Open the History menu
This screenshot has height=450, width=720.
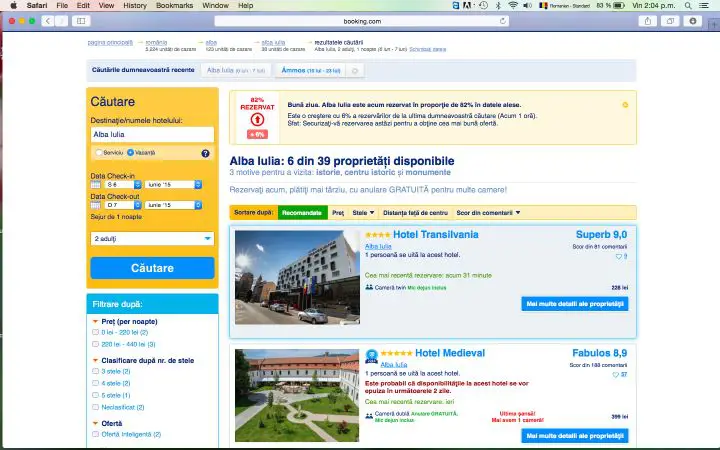pyautogui.click(x=135, y=6)
